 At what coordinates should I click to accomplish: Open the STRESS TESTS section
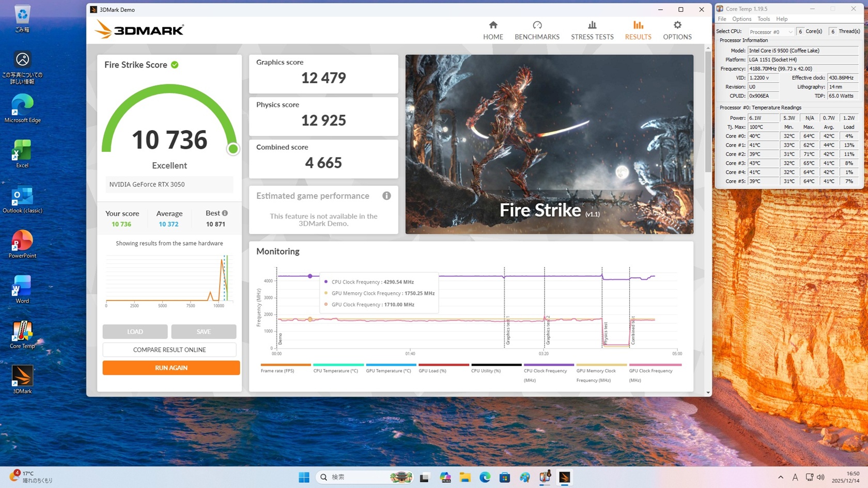(592, 30)
